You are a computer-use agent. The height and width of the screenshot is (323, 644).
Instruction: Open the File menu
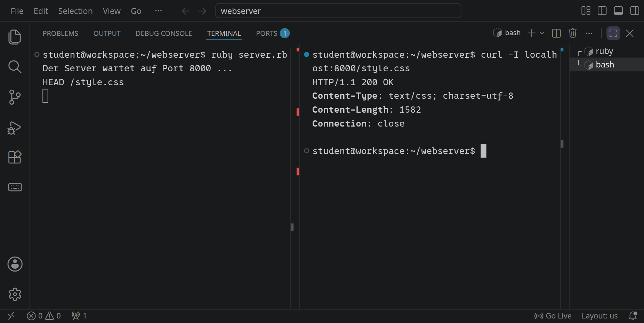pyautogui.click(x=17, y=11)
